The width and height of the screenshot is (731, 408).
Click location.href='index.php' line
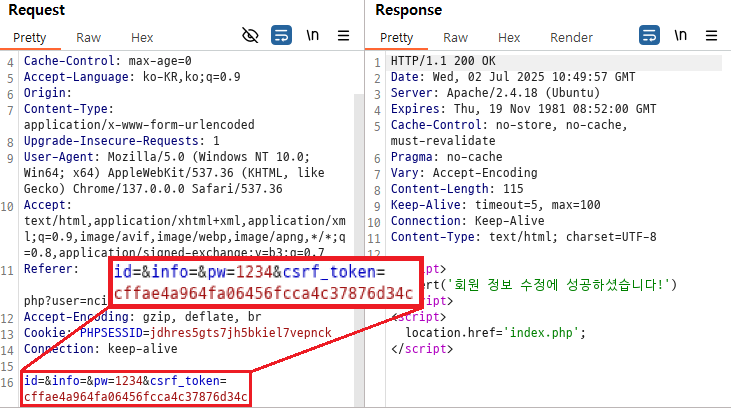tap(496, 333)
